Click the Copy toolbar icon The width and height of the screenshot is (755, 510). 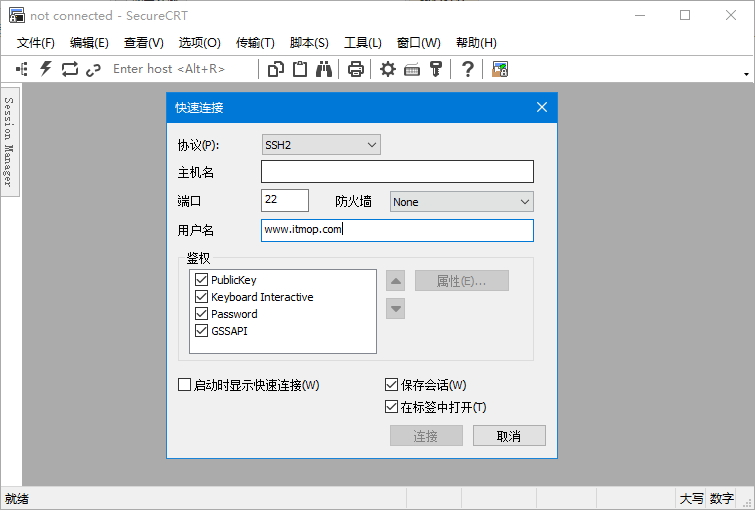[275, 69]
